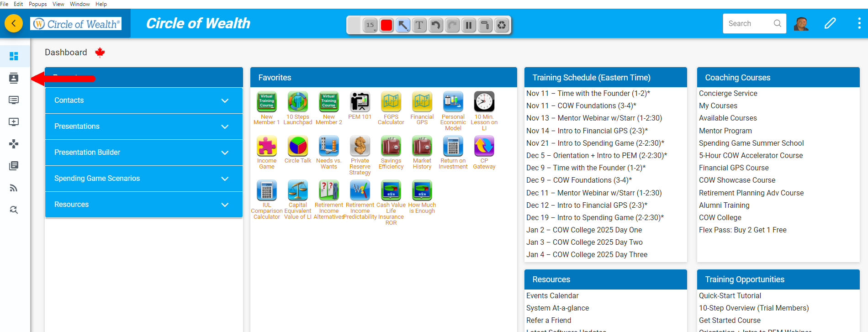
Task: Click the search-sync sidebar icon
Action: pos(14,210)
